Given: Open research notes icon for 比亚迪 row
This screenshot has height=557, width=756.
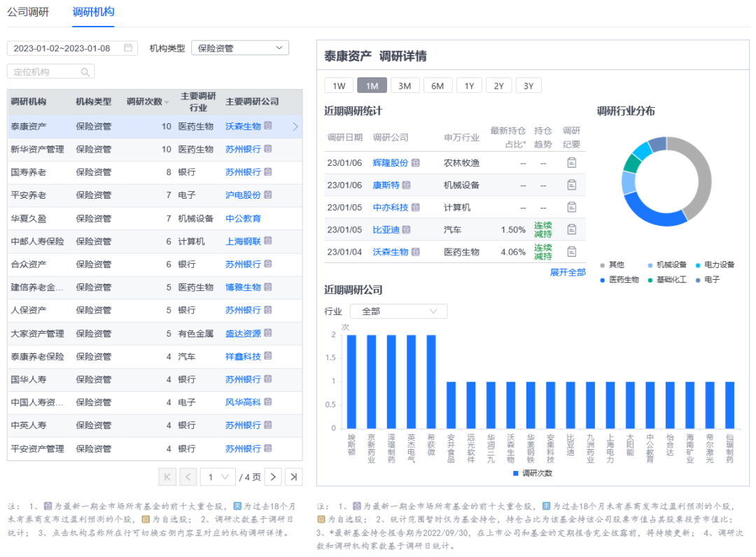Looking at the screenshot, I should point(572,230).
